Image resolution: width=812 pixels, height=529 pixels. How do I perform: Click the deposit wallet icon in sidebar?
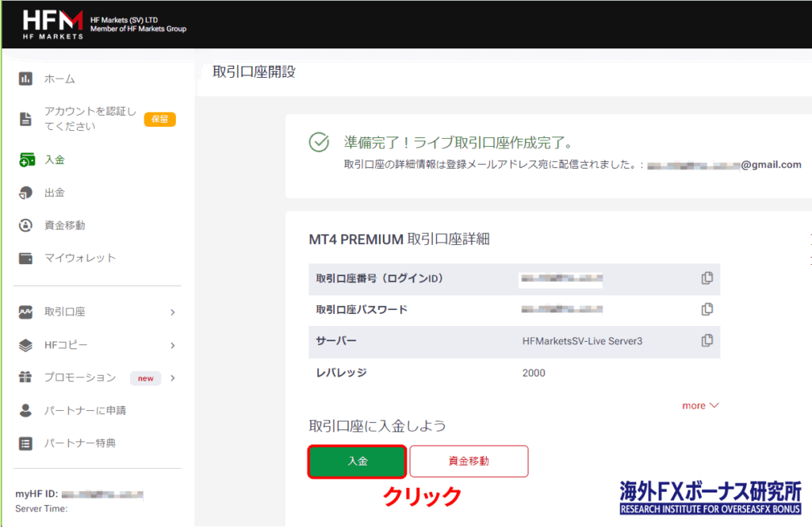pos(26,159)
